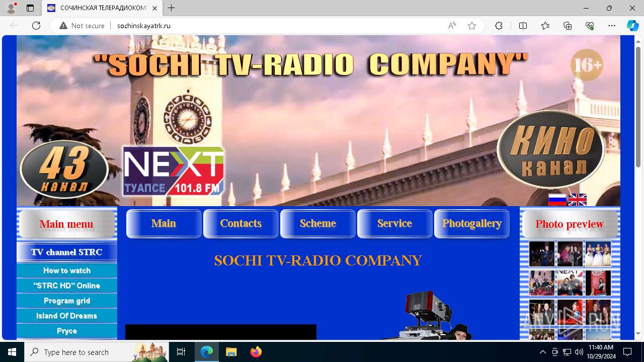Click the NEXT Туапсе 101.8 FM logo

point(174,171)
